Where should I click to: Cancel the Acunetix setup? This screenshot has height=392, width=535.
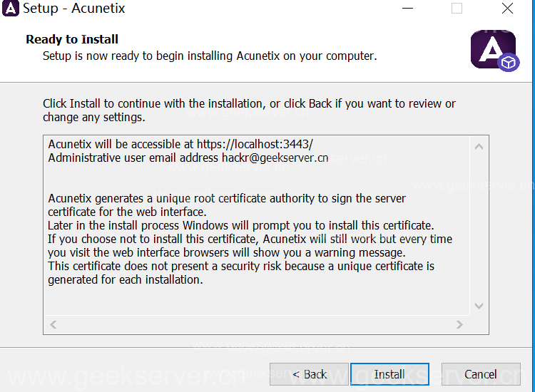(480, 374)
